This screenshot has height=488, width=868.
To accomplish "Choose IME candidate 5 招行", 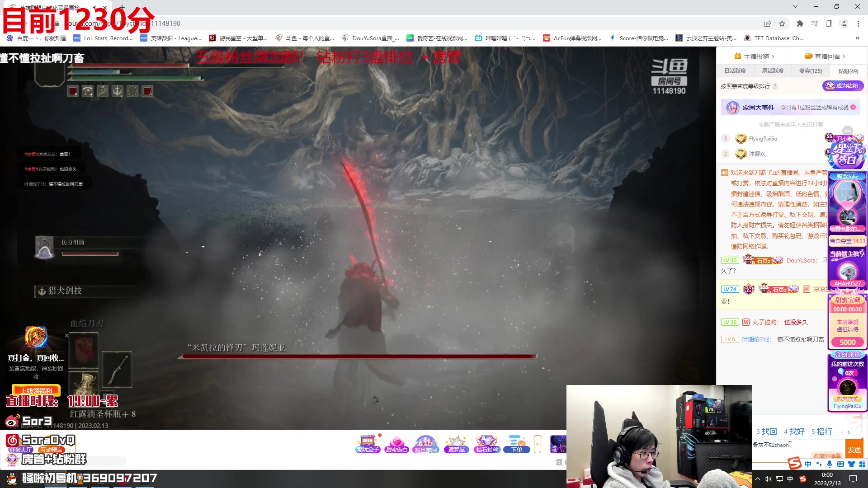I will pos(822,432).
